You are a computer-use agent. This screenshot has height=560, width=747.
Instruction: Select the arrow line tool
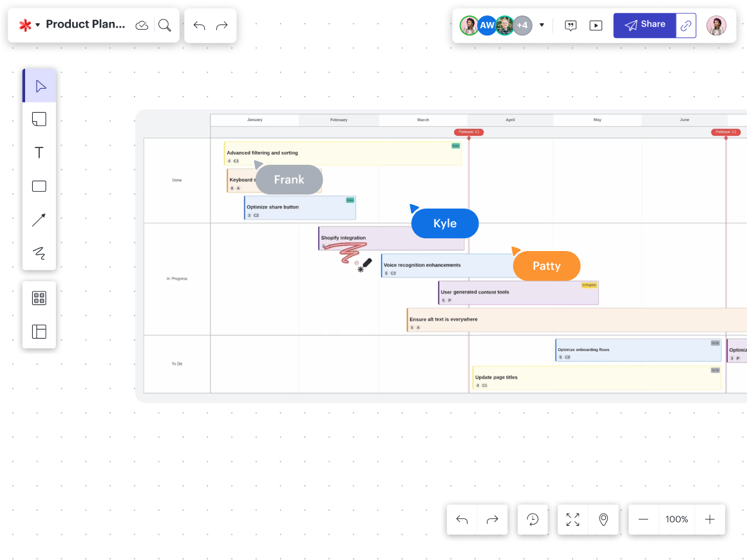tap(39, 220)
